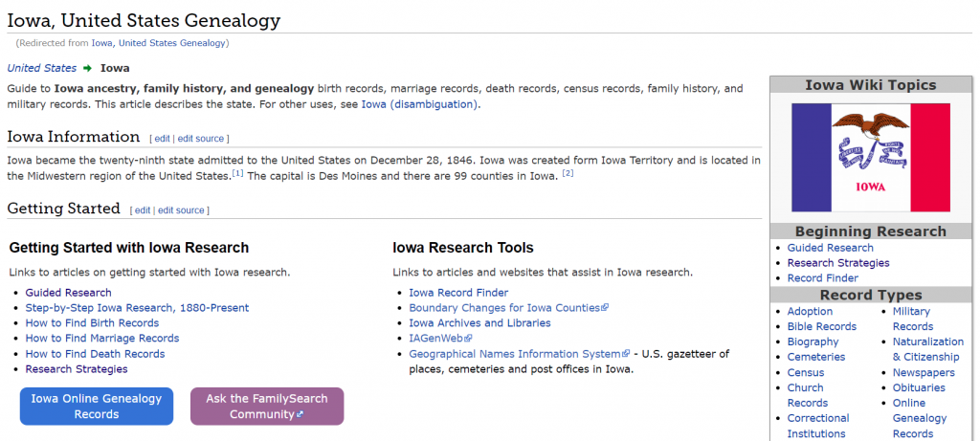Select Research Strategies in Beginning Research sidebar
Image resolution: width=980 pixels, height=441 pixels.
point(837,263)
